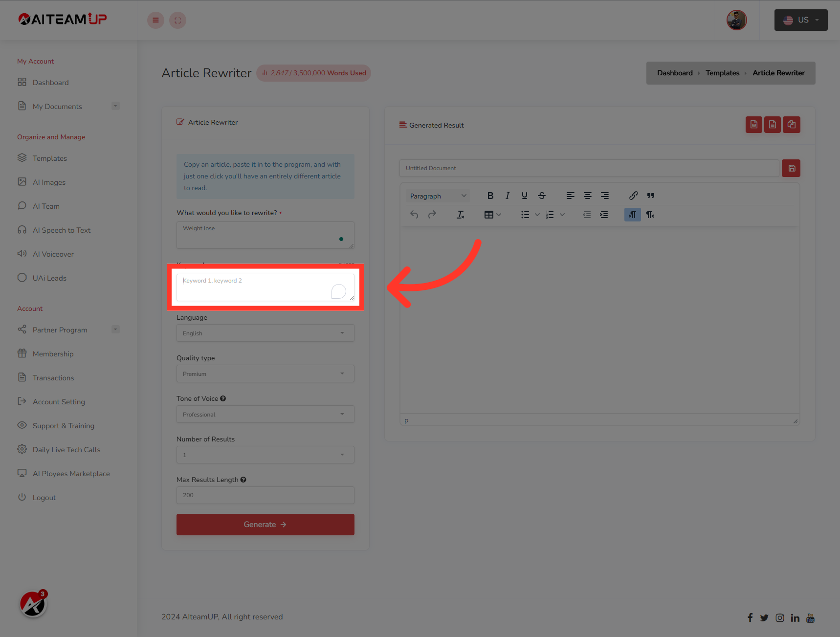Toggle italic formatting
Viewport: 840px width, 637px height.
pyautogui.click(x=508, y=196)
